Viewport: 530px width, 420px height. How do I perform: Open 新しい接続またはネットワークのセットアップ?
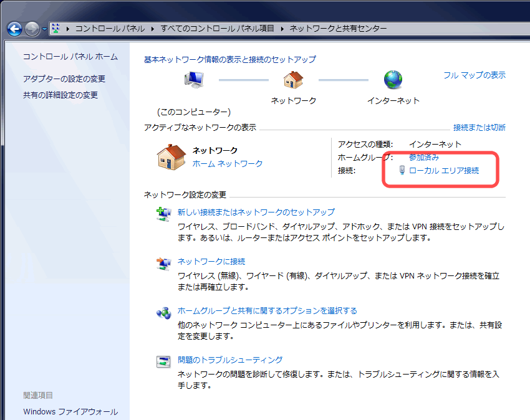[x=256, y=212]
